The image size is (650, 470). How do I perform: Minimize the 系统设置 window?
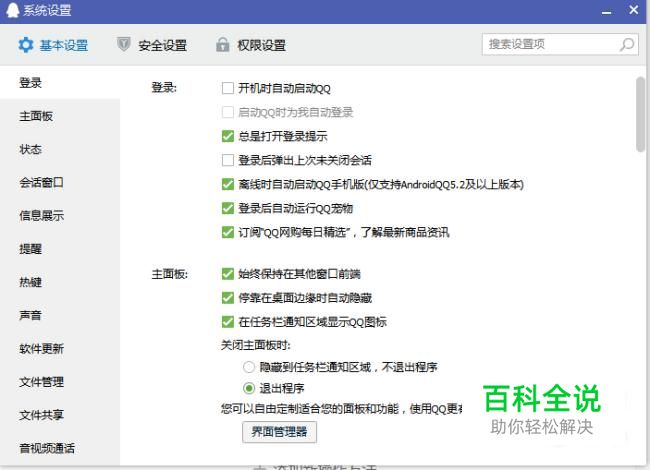[x=607, y=10]
